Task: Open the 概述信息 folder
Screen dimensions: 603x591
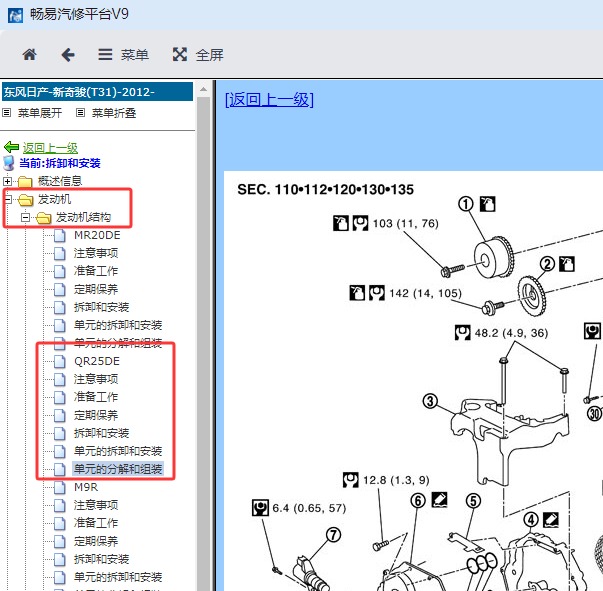Action: click(x=60, y=181)
